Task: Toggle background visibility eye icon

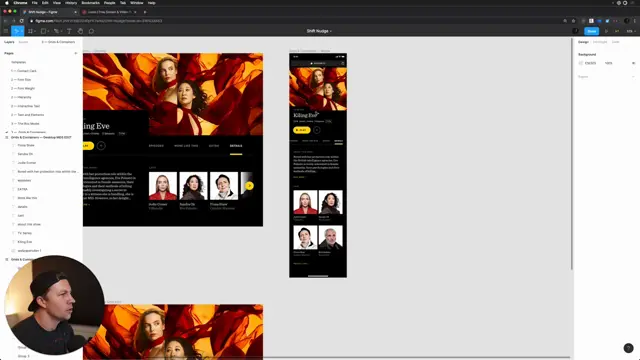Action: pyautogui.click(x=633, y=63)
